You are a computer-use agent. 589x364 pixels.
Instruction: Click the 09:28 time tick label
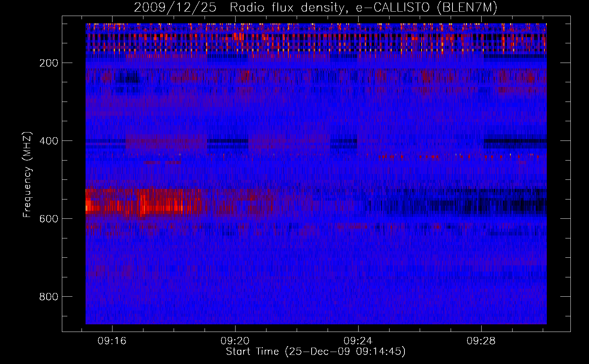pos(481,341)
